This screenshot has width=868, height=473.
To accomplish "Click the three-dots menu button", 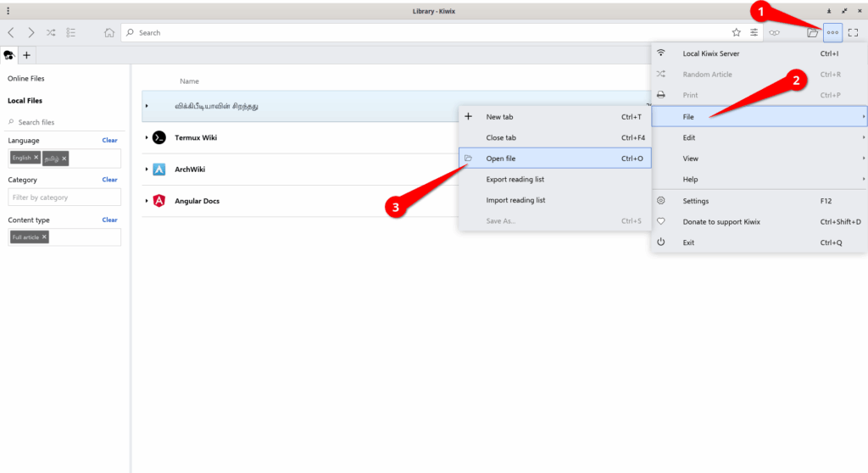I will pos(832,33).
